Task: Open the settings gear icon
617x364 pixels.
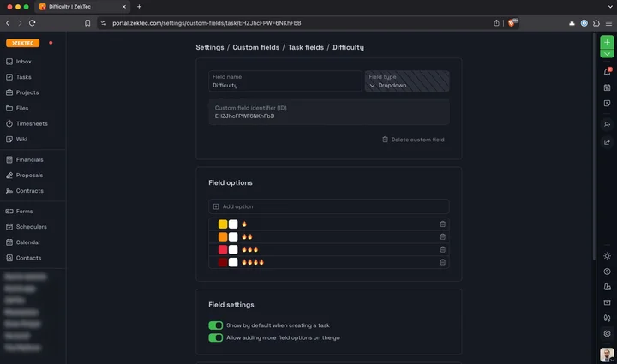Action: click(x=608, y=334)
